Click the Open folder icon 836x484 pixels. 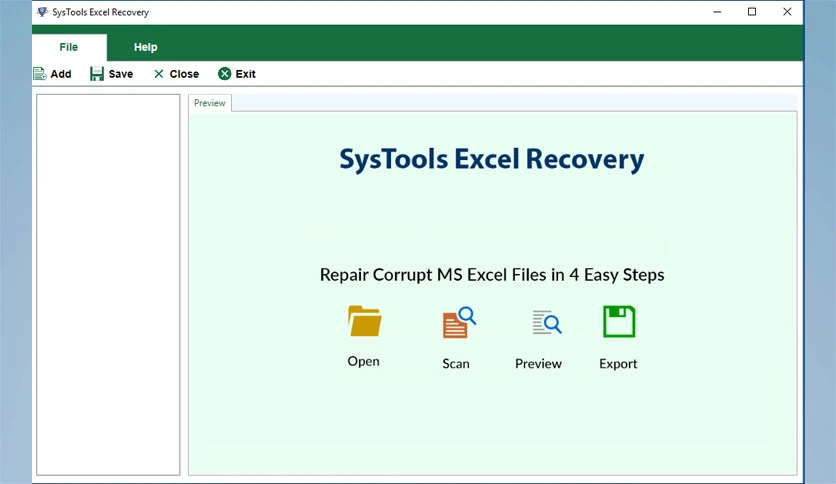coord(365,321)
